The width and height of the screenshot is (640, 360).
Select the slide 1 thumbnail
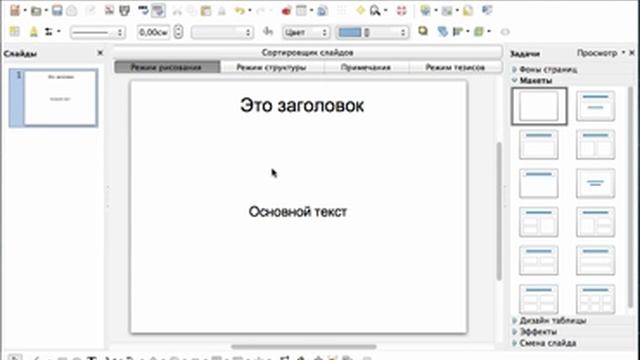[53, 98]
